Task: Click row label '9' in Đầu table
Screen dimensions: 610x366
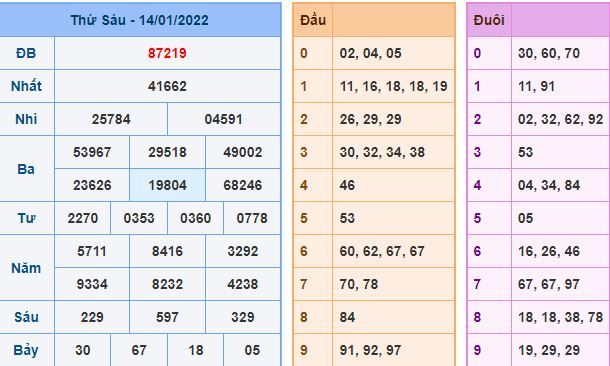Action: pos(304,351)
